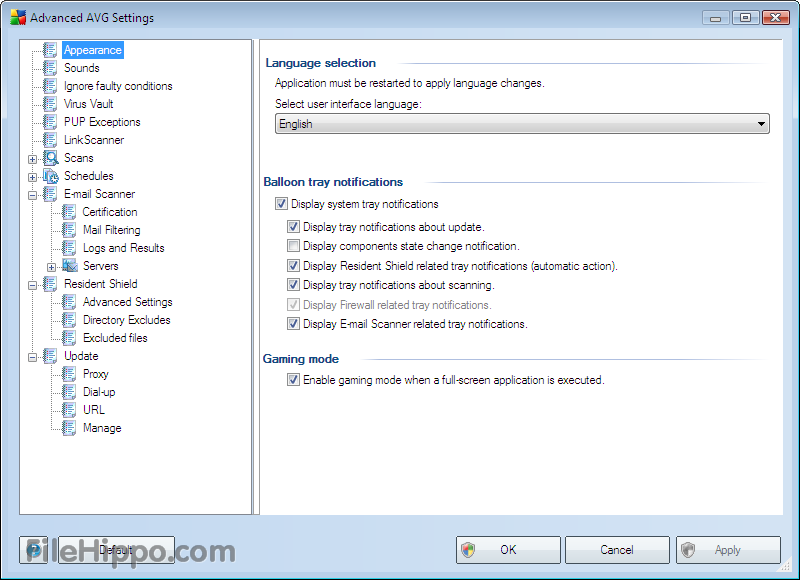Screen dimensions: 800x580
Task: Open Directory Excludes under Resident Shield
Action: 127,320
